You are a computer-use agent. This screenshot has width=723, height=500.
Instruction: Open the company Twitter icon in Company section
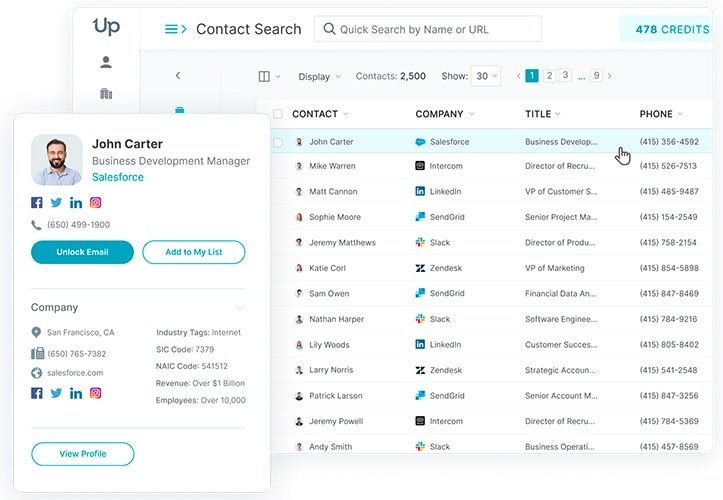click(56, 393)
